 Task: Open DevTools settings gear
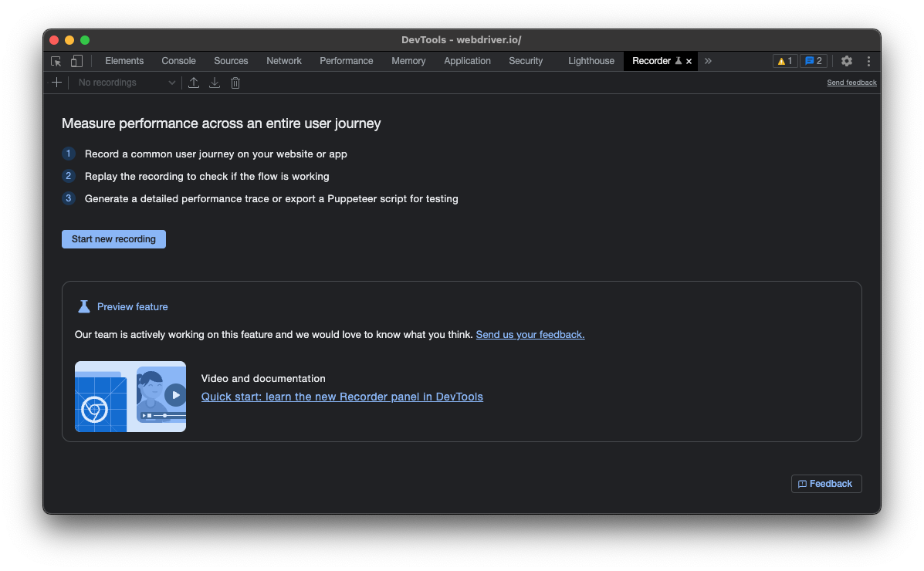point(847,61)
